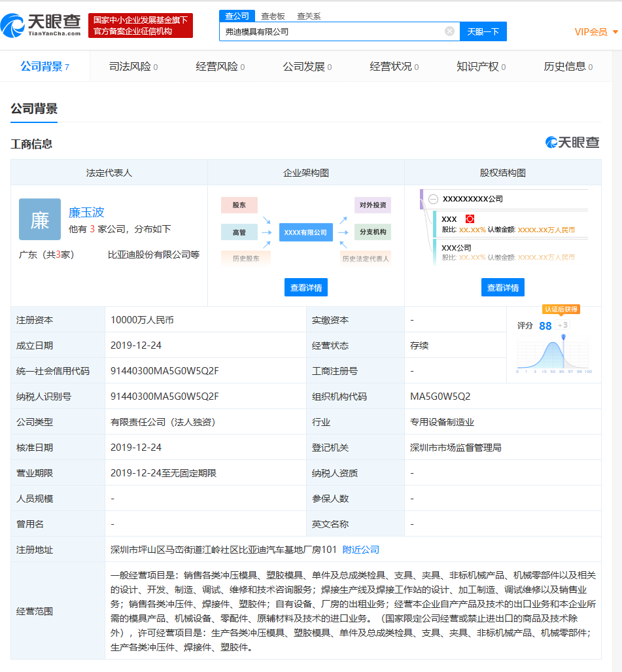This screenshot has width=622, height=672.
Task: Click the 2019-12-24 approval date value
Action: click(136, 448)
